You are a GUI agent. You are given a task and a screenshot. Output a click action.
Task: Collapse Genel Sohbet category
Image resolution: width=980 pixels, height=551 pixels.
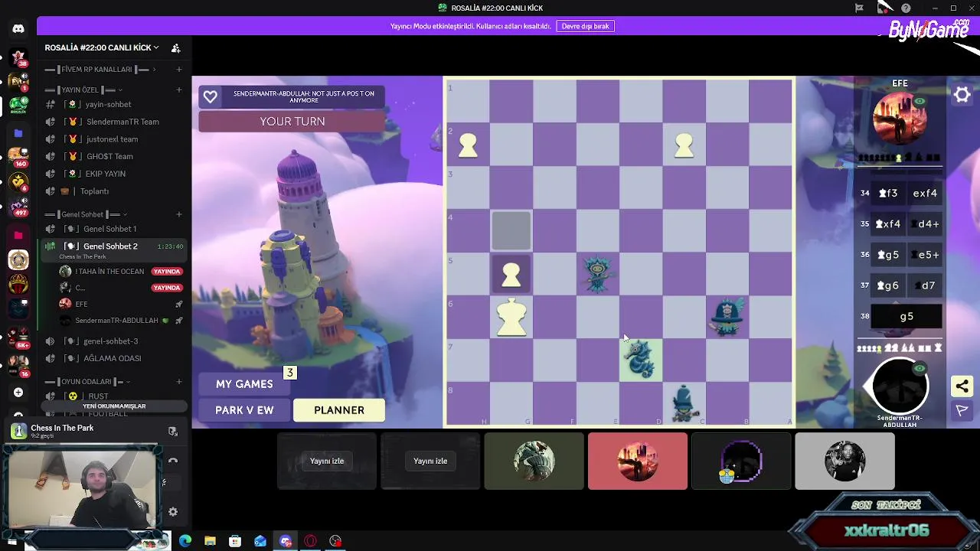tap(86, 214)
